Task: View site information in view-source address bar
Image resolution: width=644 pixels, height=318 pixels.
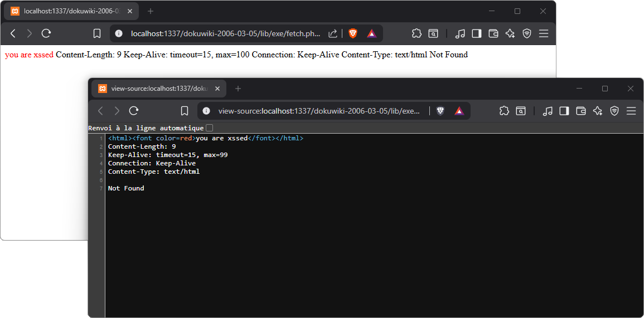Action: (206, 111)
